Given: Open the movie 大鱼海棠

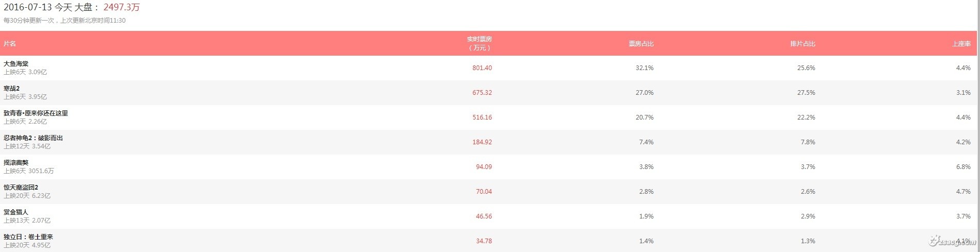Looking at the screenshot, I should click(16, 64).
